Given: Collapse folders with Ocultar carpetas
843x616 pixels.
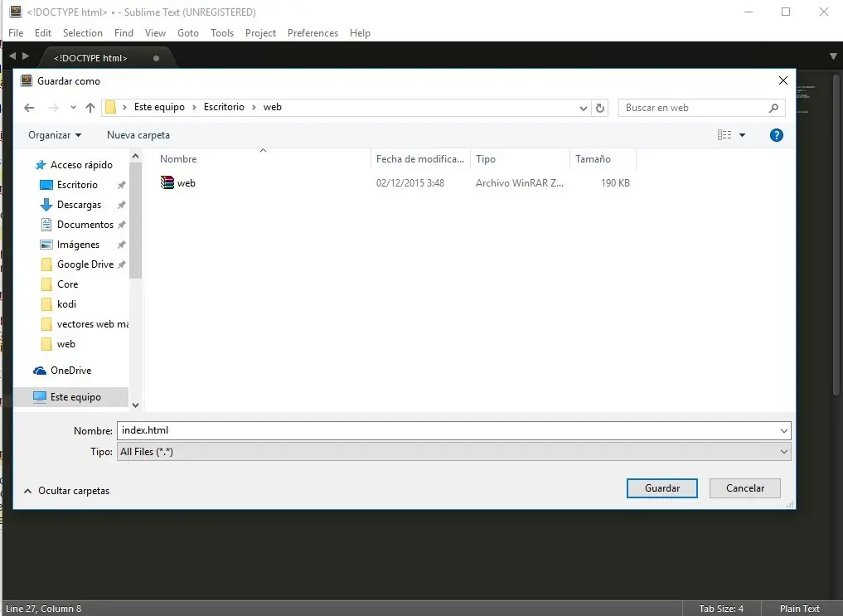Looking at the screenshot, I should coord(66,491).
